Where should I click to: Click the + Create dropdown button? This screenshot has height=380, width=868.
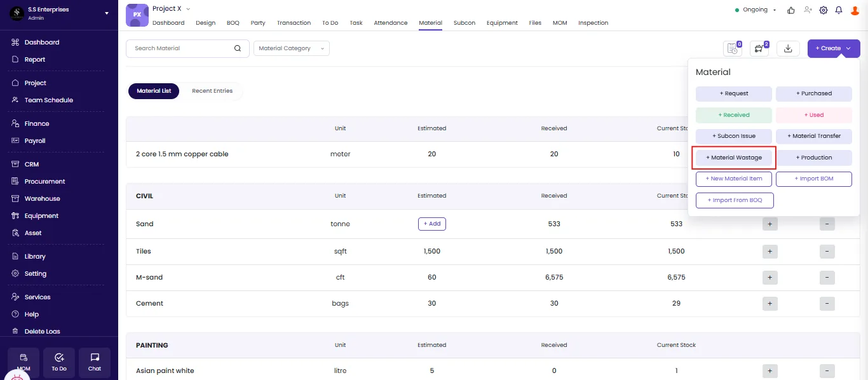coord(833,48)
